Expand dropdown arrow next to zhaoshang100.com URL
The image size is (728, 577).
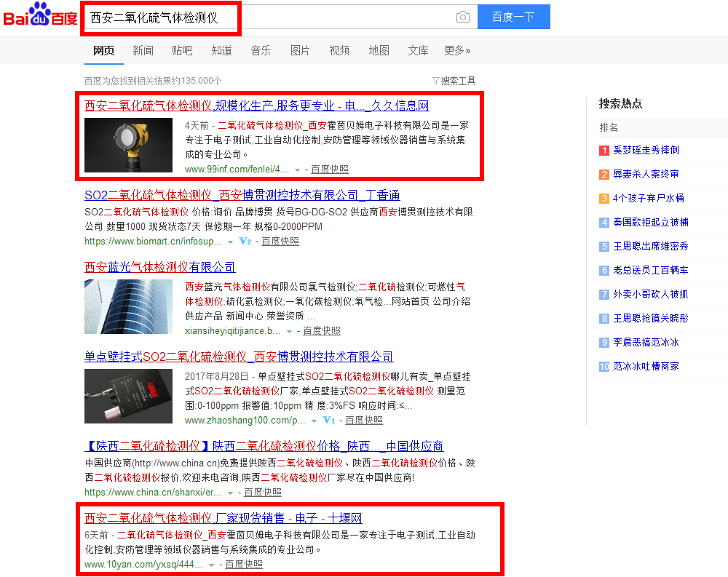click(x=314, y=421)
